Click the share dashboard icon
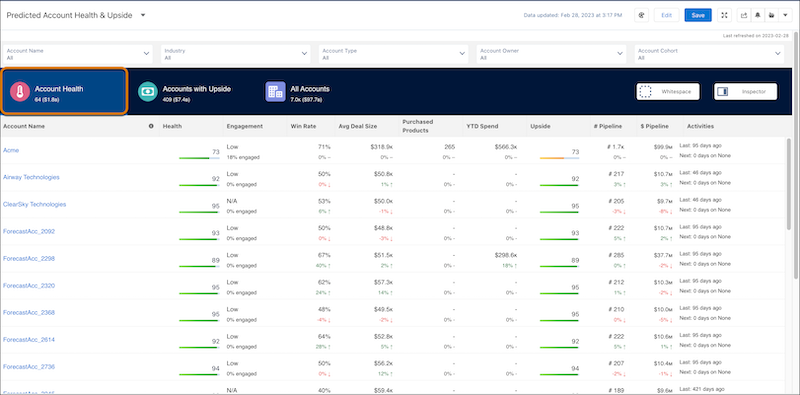Image resolution: width=800 pixels, height=395 pixels. coord(744,15)
